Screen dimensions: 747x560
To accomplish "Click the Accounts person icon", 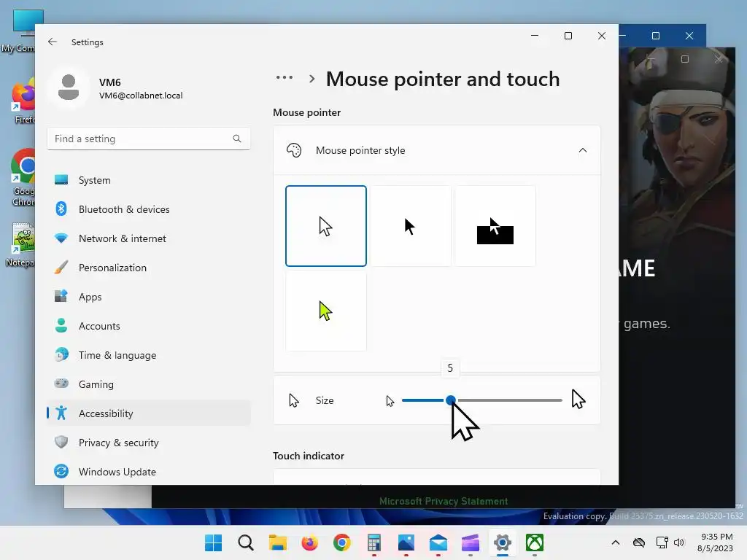I will coord(61,325).
